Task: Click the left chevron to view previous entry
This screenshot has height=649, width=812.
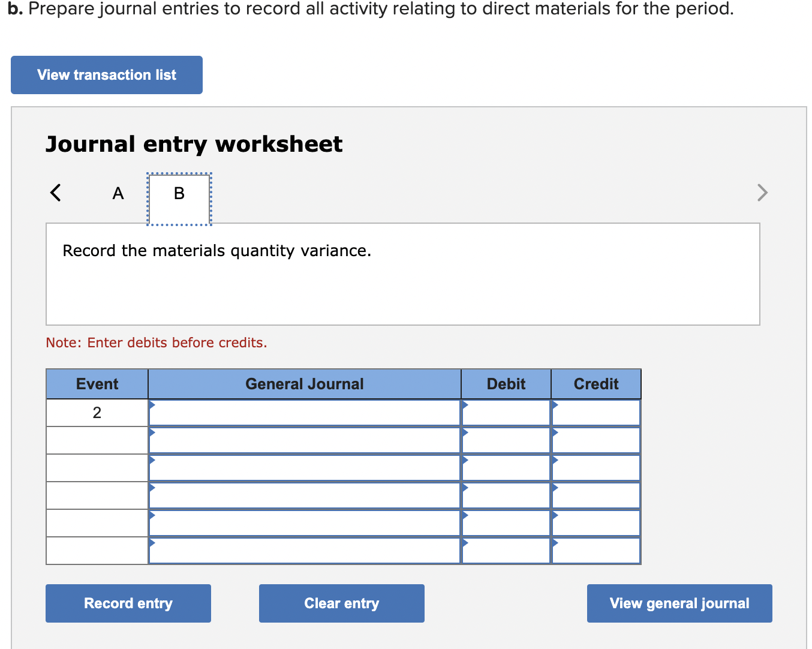Action: tap(56, 193)
